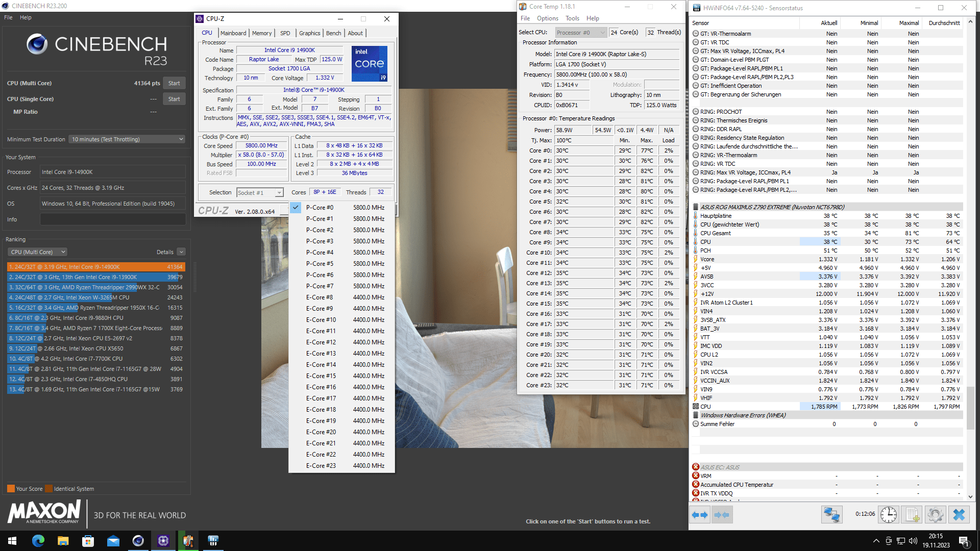This screenshot has width=980, height=551.
Task: Start HWiNFO logging with sheet-plus icon
Action: coord(912,515)
